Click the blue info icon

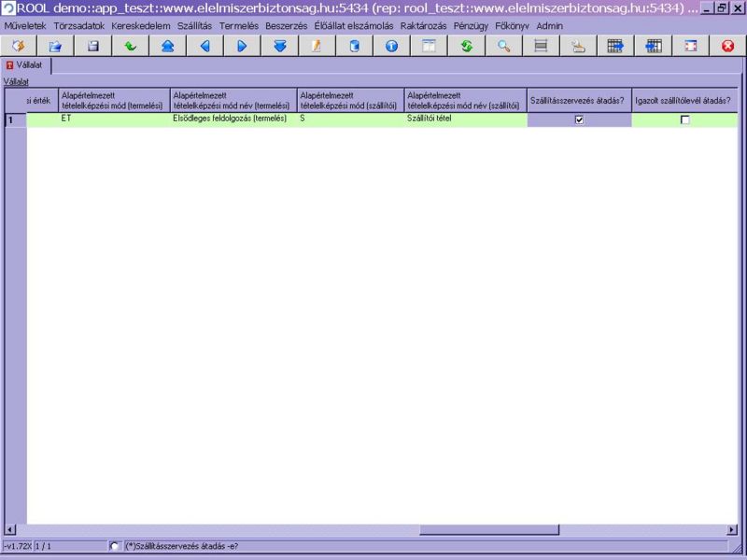[x=391, y=46]
